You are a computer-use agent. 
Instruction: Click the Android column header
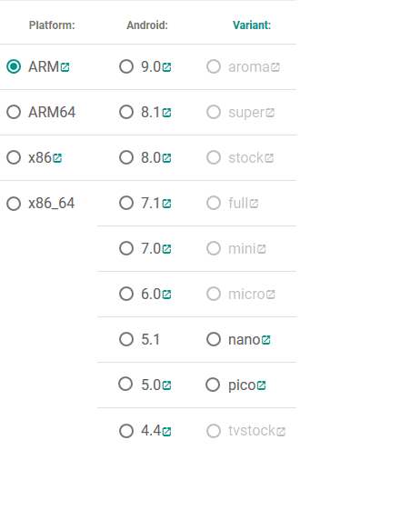tap(147, 25)
